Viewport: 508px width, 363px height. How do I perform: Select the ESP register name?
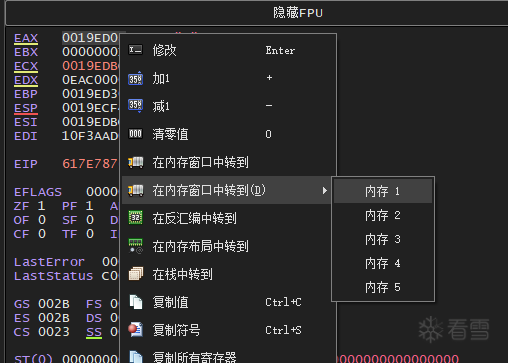click(x=26, y=108)
